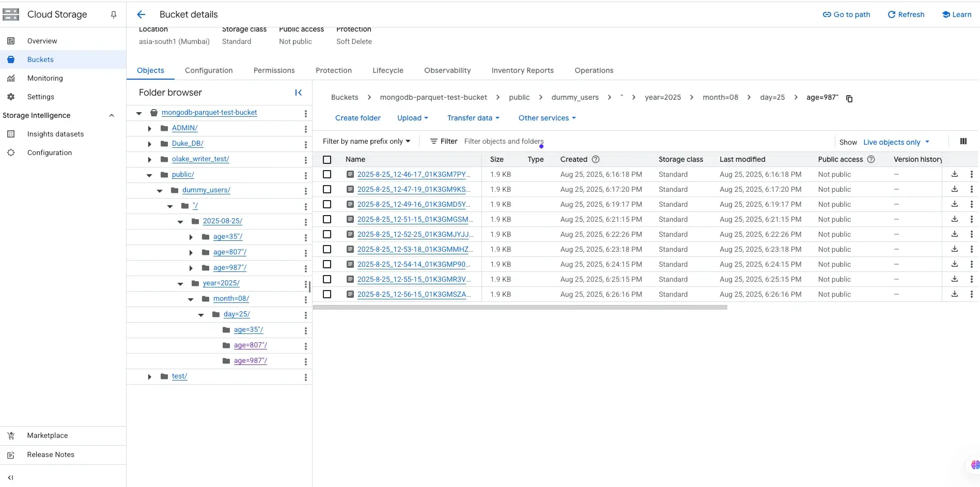The width and height of the screenshot is (980, 487).
Task: Check the 2025-8-25_12-55-15 object row
Action: tap(327, 279)
